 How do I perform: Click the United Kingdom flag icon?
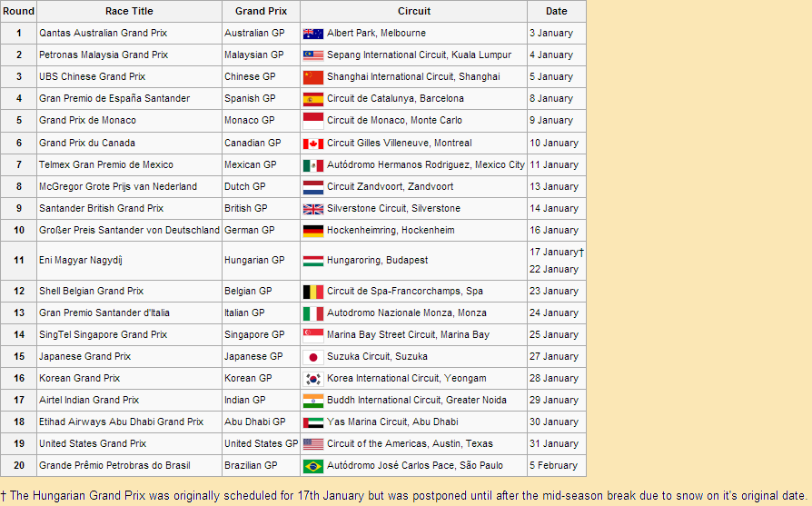(x=312, y=209)
